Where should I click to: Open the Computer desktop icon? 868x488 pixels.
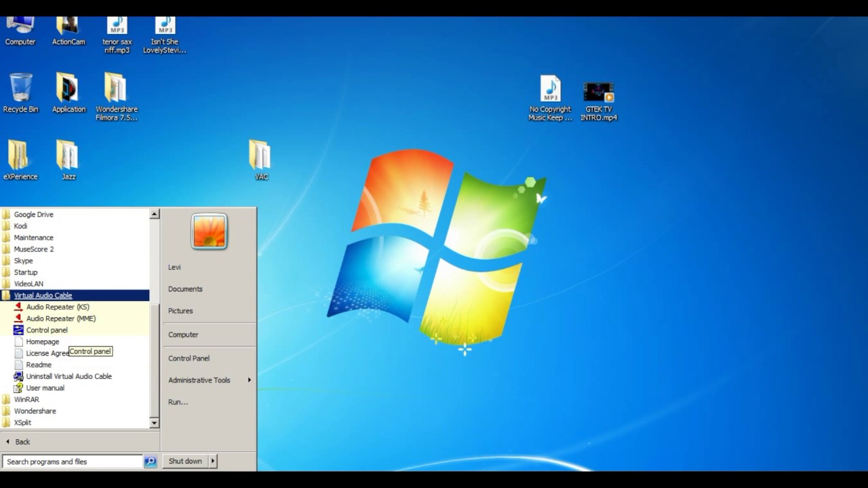[20, 31]
